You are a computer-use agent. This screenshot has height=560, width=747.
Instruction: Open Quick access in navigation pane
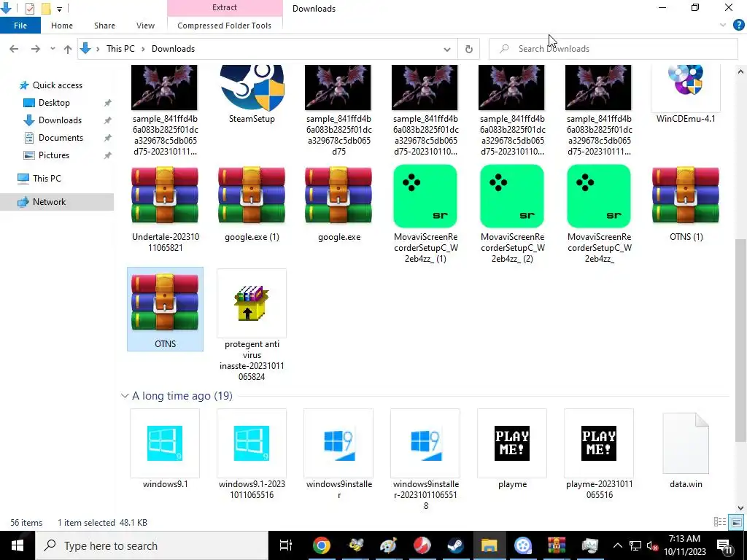point(57,85)
